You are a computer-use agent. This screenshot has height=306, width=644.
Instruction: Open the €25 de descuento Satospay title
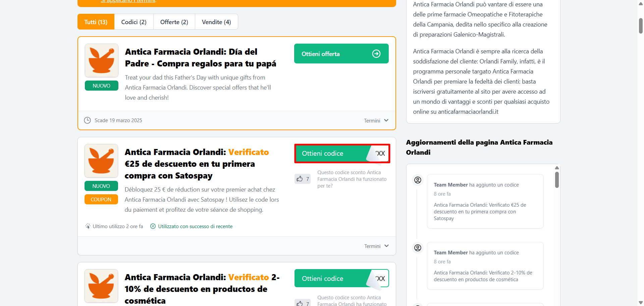197,164
